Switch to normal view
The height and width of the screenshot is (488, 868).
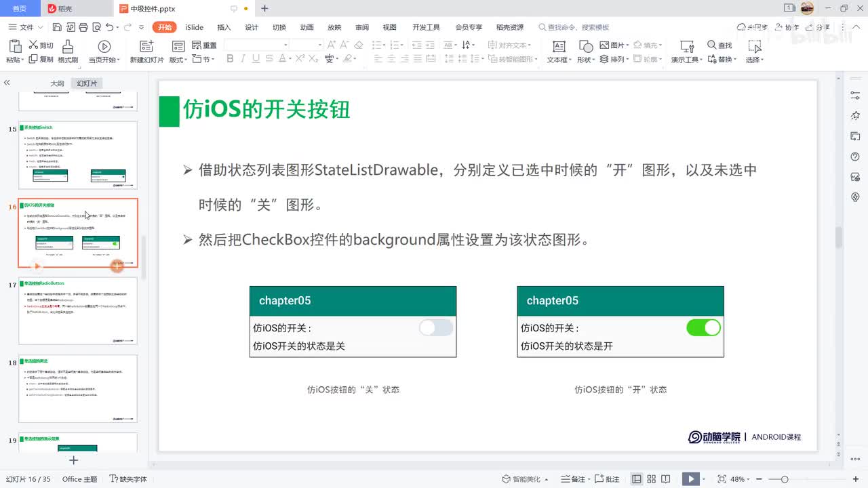point(637,479)
